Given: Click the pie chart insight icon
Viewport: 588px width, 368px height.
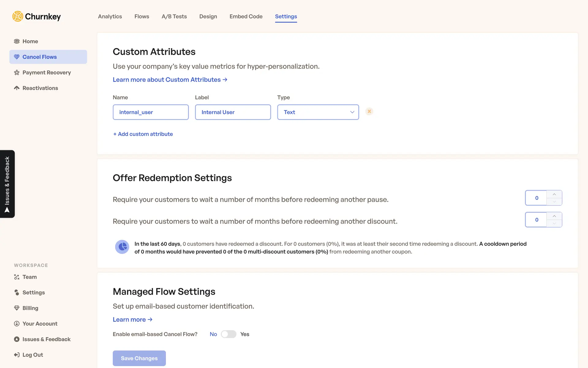Looking at the screenshot, I should [122, 247].
